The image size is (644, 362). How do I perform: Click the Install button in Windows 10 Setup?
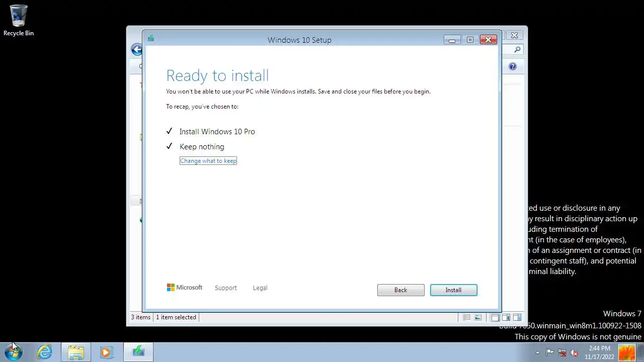click(x=453, y=290)
